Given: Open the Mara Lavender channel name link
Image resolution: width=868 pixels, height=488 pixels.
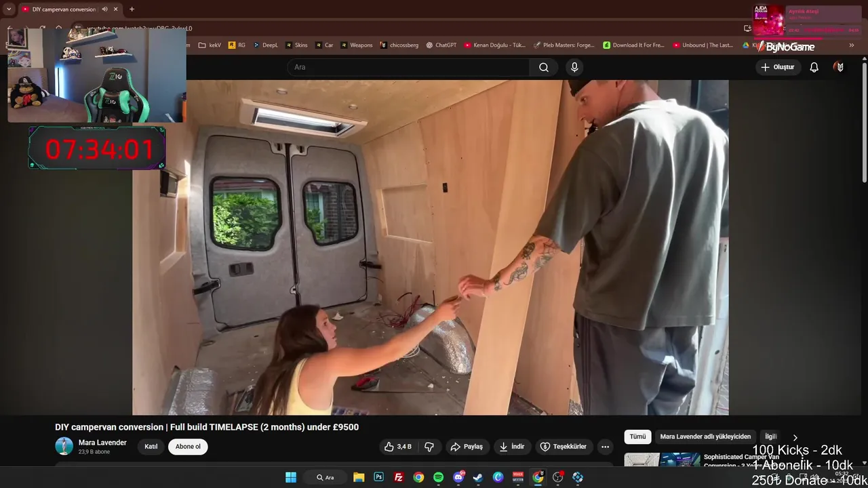Looking at the screenshot, I should (102, 443).
